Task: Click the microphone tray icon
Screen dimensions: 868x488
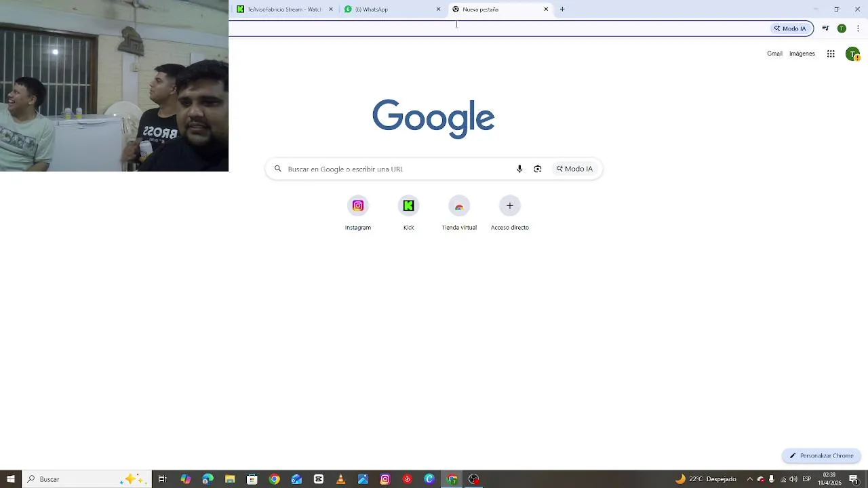Action: (772, 479)
